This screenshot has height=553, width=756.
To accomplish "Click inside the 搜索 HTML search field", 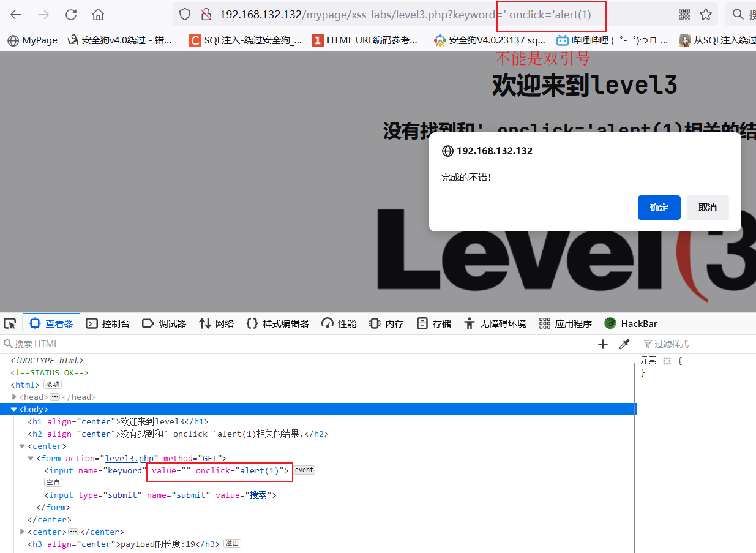I will (x=49, y=344).
